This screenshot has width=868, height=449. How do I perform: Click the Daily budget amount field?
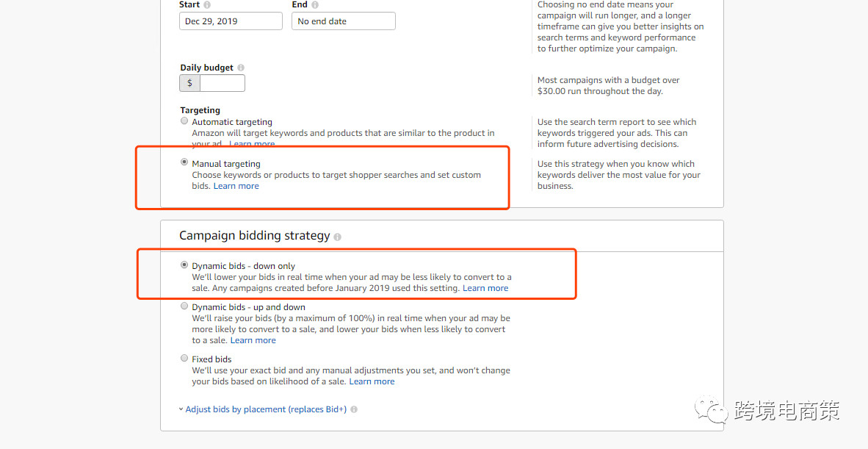click(223, 83)
